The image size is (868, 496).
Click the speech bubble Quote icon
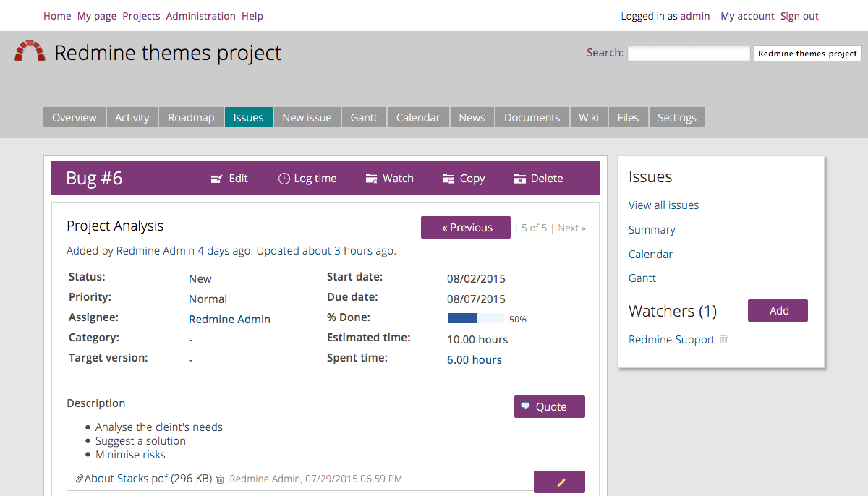525,406
